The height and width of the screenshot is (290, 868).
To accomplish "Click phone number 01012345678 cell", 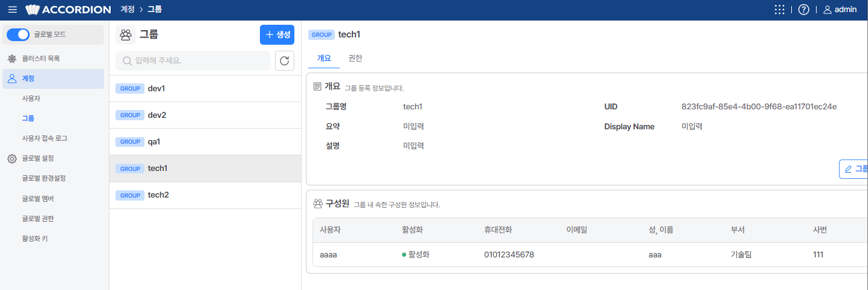I will click(509, 255).
